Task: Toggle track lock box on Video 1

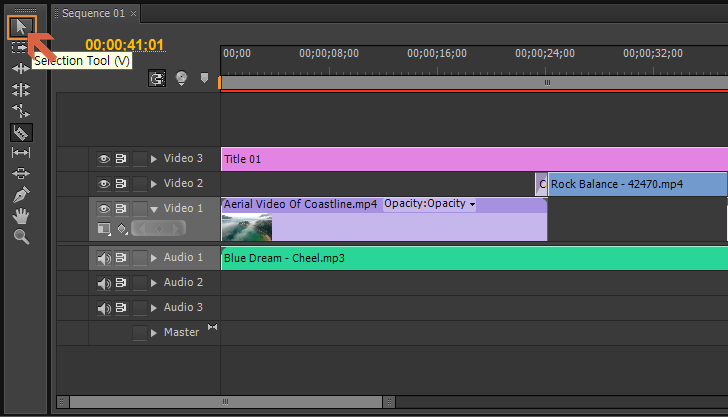Action: tap(140, 209)
